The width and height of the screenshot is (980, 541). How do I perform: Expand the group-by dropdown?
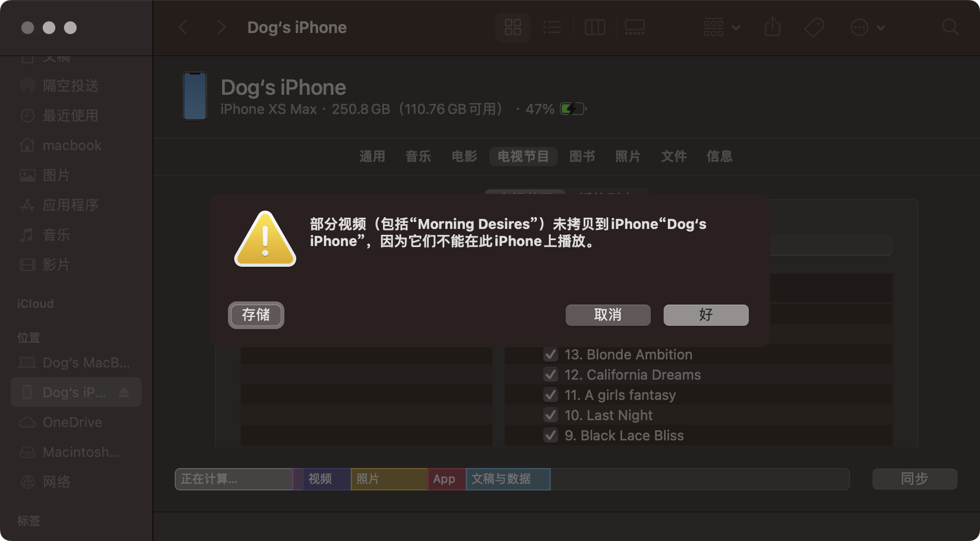(722, 27)
